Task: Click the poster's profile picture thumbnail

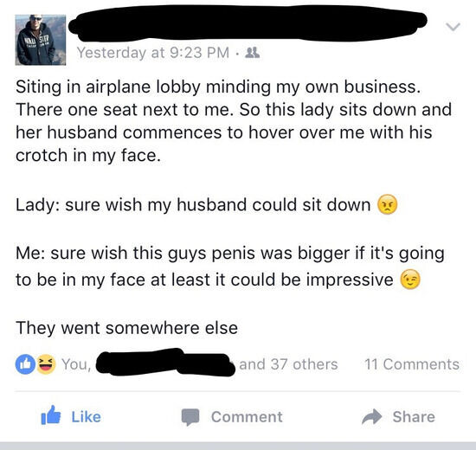Action: coord(41,40)
